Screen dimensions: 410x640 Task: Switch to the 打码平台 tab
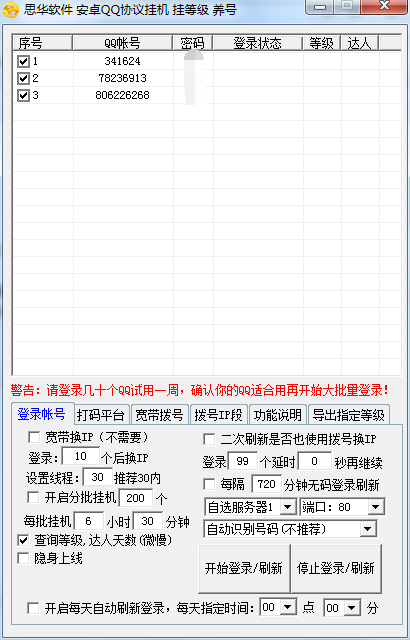pos(101,415)
